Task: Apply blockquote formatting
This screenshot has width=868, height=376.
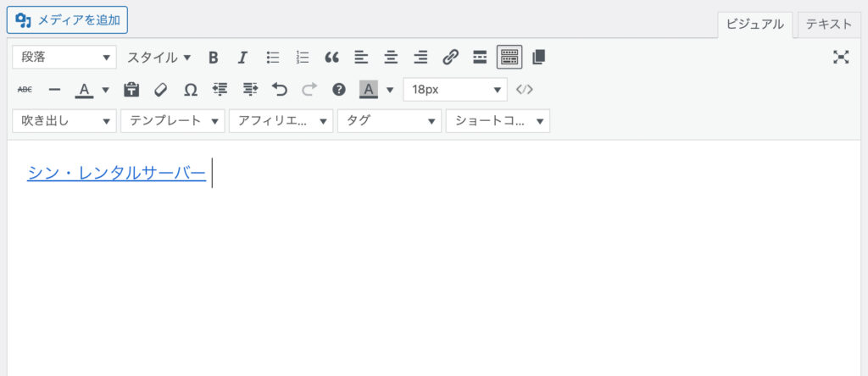Action: click(331, 57)
